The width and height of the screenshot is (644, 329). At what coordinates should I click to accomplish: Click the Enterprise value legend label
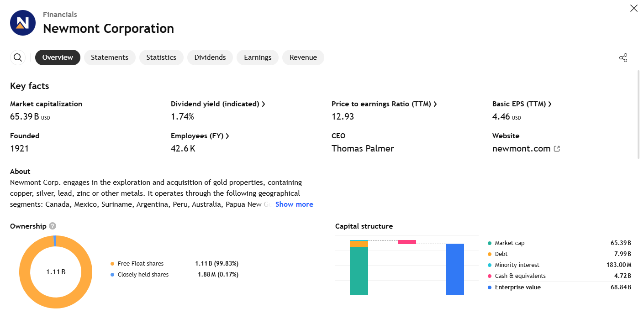(517, 287)
